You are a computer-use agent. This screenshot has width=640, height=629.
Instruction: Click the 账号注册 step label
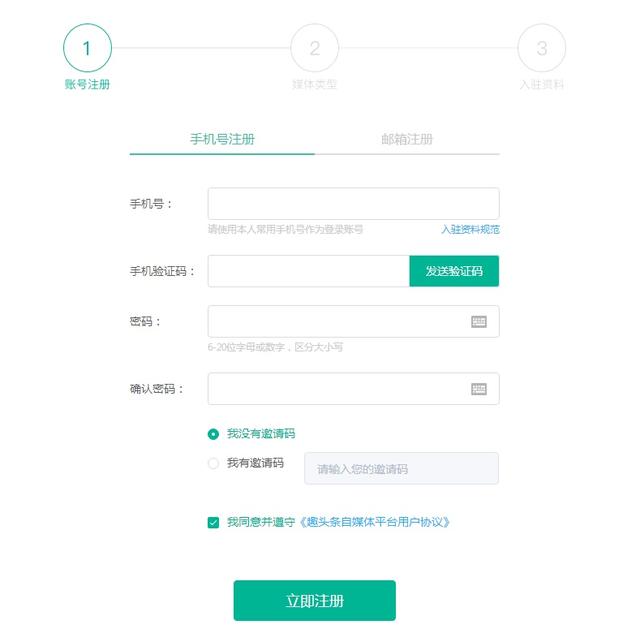pos(87,84)
